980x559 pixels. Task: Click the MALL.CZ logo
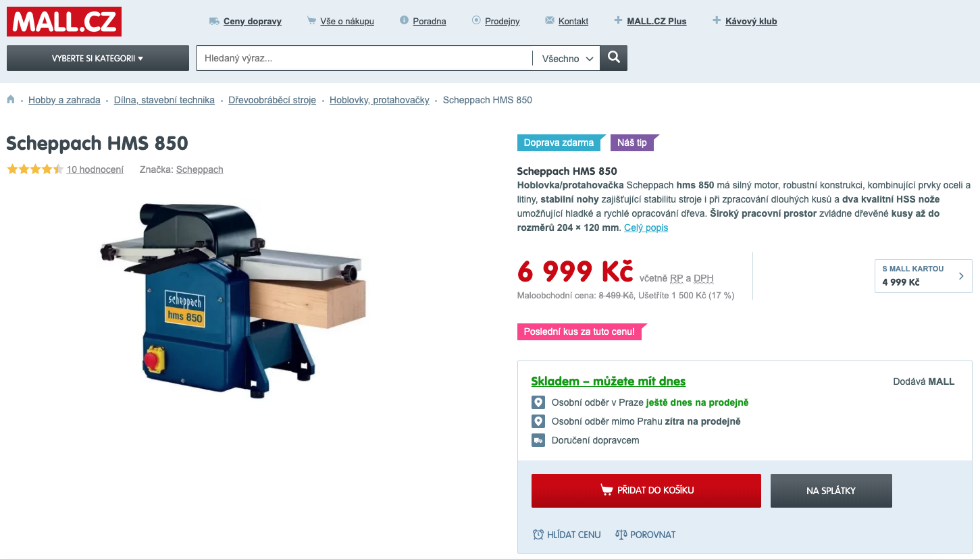click(x=64, y=22)
